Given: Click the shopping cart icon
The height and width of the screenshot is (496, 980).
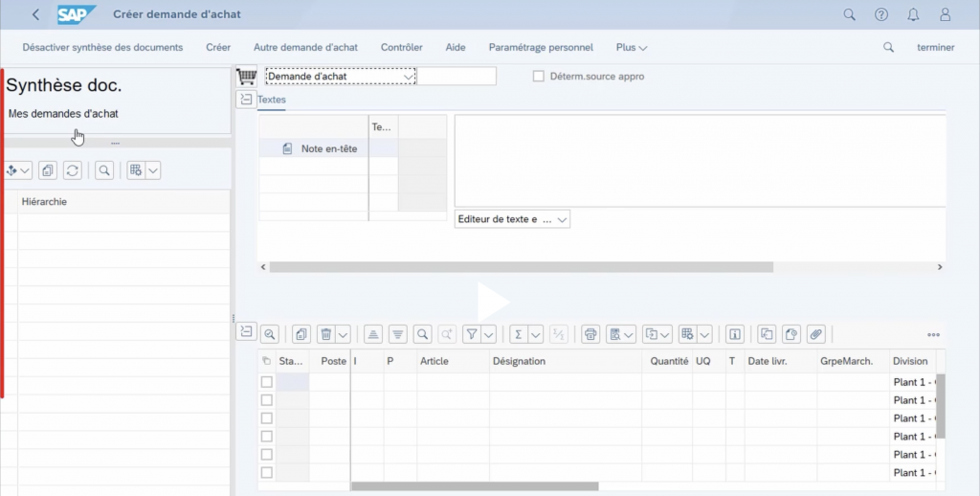Looking at the screenshot, I should pos(246,77).
